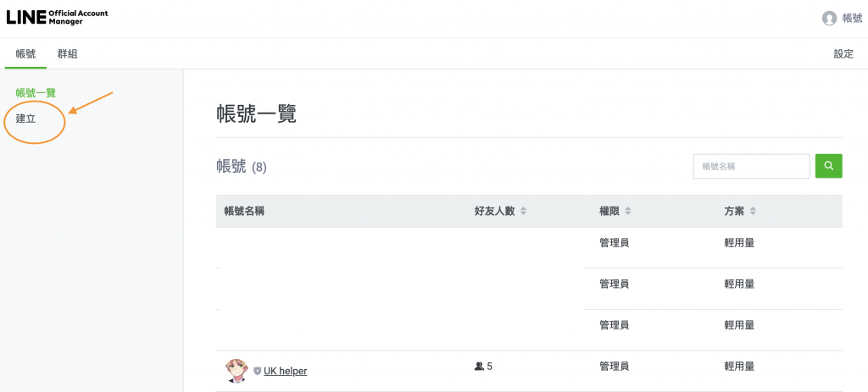Image resolution: width=868 pixels, height=392 pixels.
Task: Click the friends count people icon
Action: tap(479, 367)
